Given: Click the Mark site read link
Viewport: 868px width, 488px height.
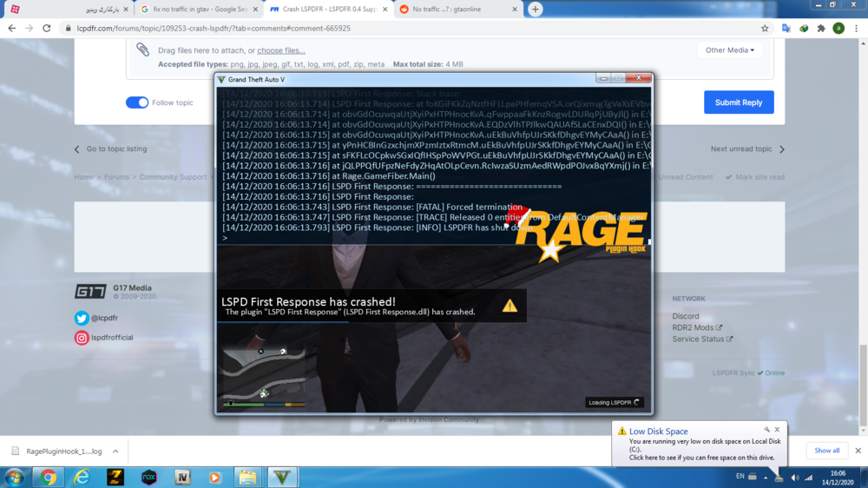Looking at the screenshot, I should (755, 177).
